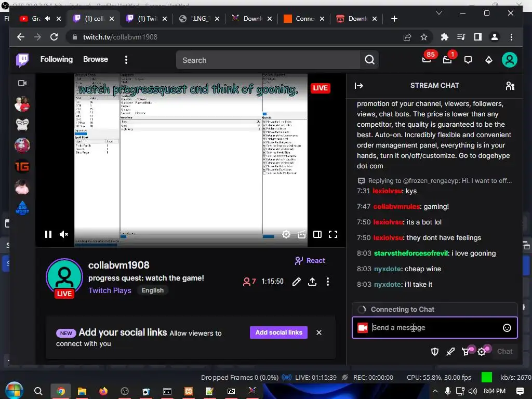The image size is (532, 399).
Task: Enter fullscreen on video player
Action: pos(333,234)
